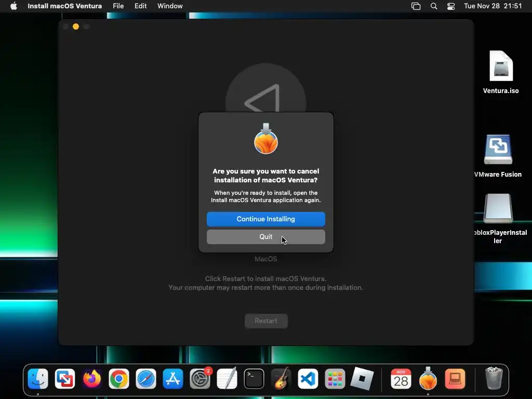The image size is (532, 399).
Task: Open the App Store from the Dock
Action: [x=173, y=379]
